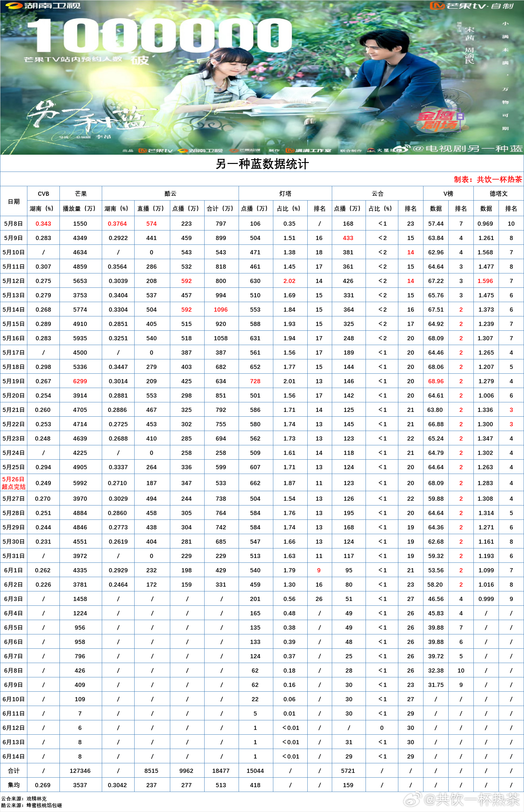This screenshot has height=812, width=524.
Task: Select the 127346 total 播放量 cell
Action: [80, 771]
